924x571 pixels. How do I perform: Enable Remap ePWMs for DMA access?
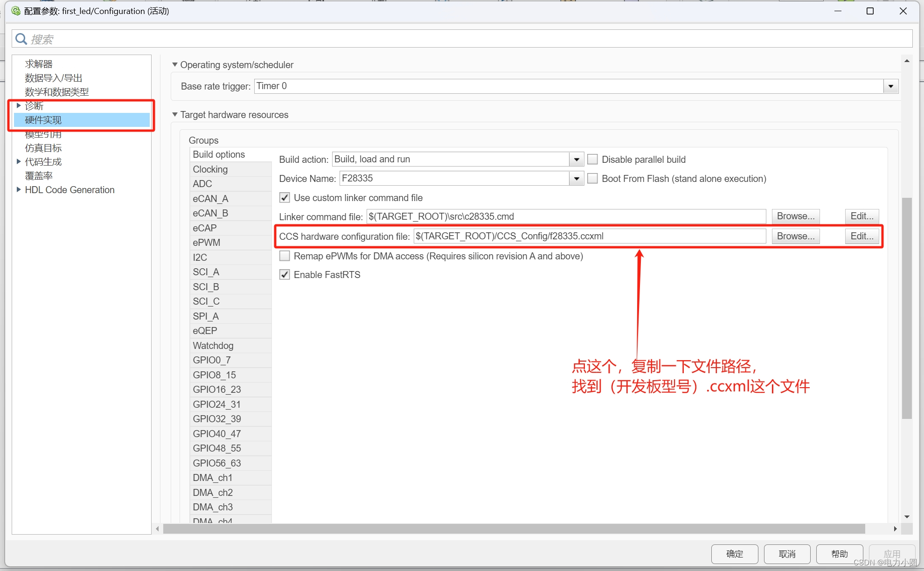click(285, 256)
